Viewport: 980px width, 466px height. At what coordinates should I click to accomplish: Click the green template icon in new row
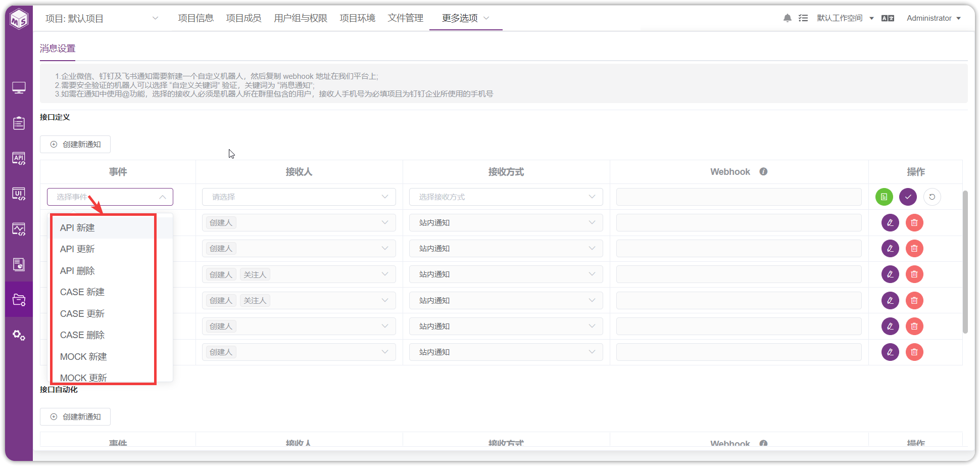click(x=884, y=197)
